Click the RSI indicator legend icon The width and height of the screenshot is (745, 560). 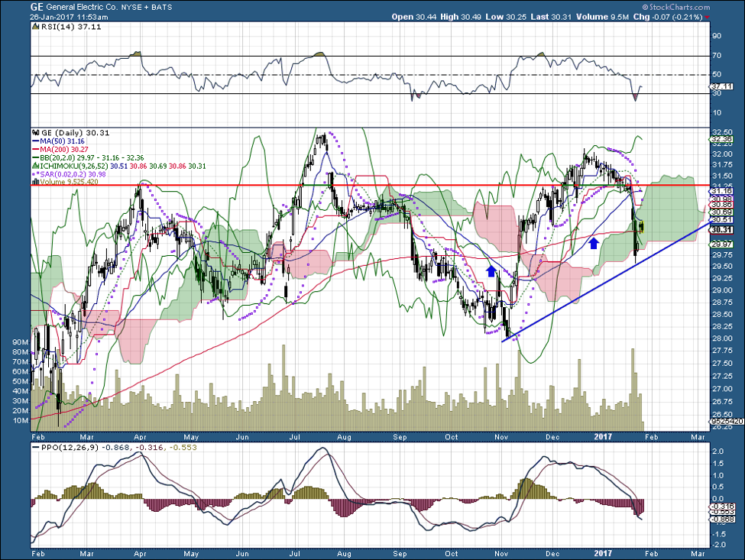(x=35, y=27)
